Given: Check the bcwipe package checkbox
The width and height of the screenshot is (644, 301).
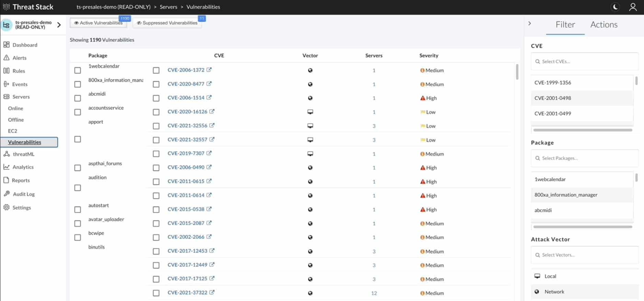Looking at the screenshot, I should pos(78,237).
